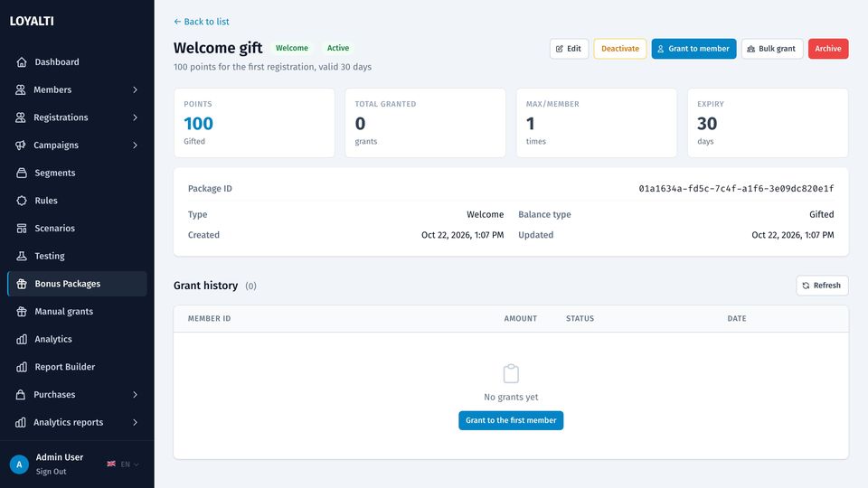The image size is (868, 488).
Task: Click the Welcome type badge
Action: tap(292, 48)
